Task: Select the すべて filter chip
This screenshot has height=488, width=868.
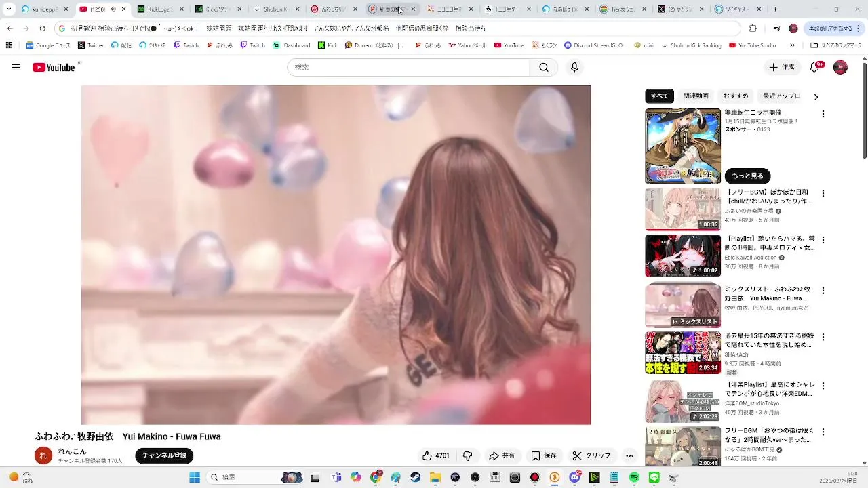Action: pyautogui.click(x=659, y=96)
